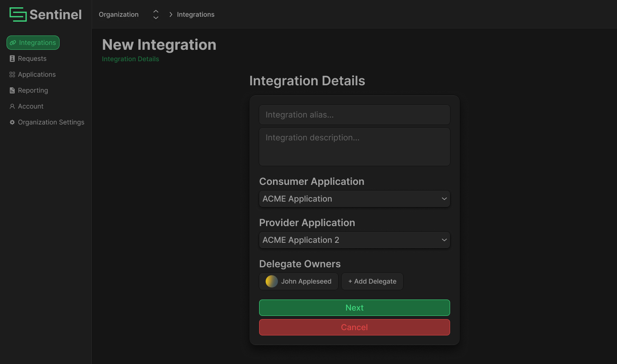This screenshot has height=364, width=617.
Task: Open Requests in the sidebar
Action: pyautogui.click(x=28, y=58)
